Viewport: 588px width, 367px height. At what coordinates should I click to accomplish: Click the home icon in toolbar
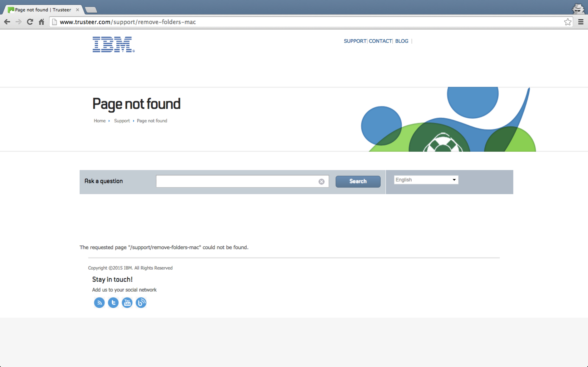(42, 22)
